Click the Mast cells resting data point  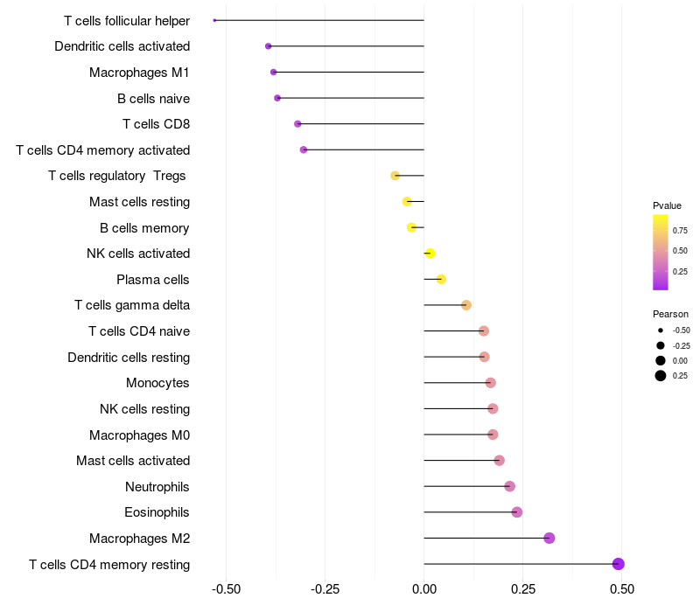(407, 202)
